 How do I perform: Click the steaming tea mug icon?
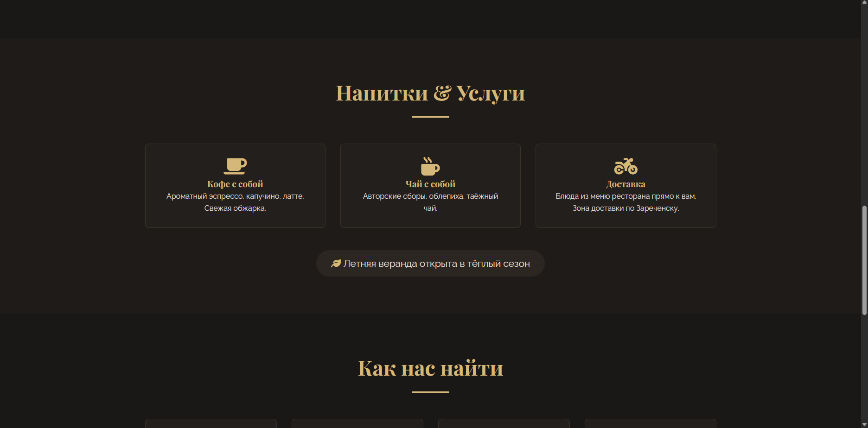430,166
